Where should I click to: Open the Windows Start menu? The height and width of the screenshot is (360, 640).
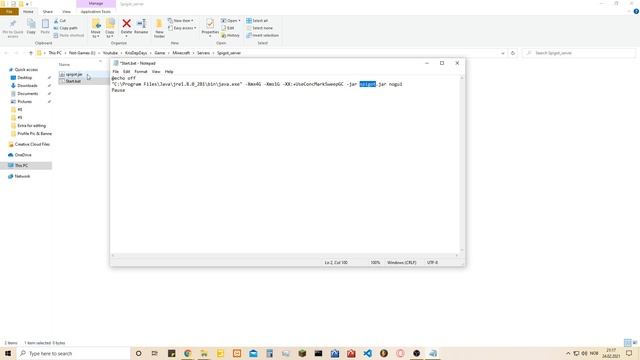coord(8,353)
